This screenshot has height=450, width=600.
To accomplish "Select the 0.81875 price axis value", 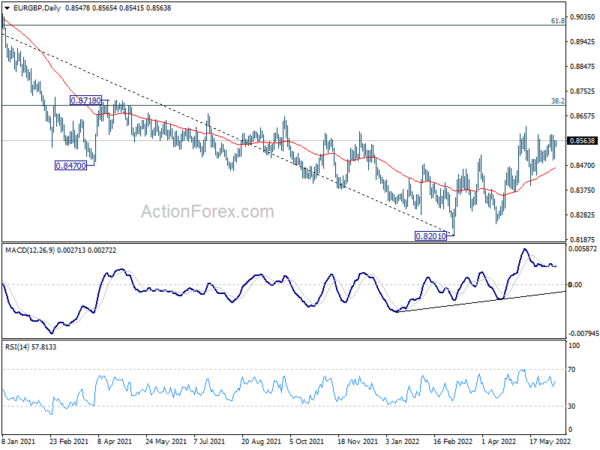I will tap(582, 240).
